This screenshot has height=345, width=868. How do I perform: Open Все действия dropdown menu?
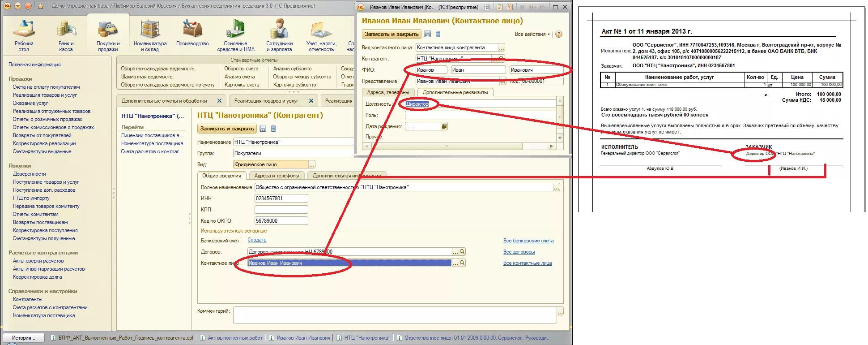point(532,34)
